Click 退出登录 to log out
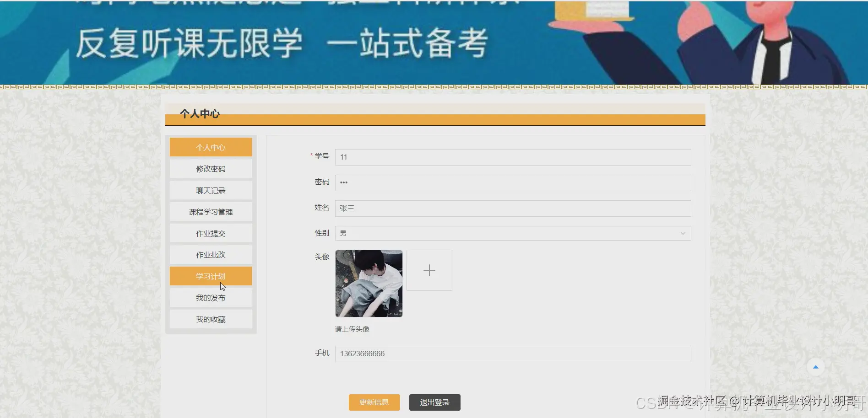 [434, 402]
